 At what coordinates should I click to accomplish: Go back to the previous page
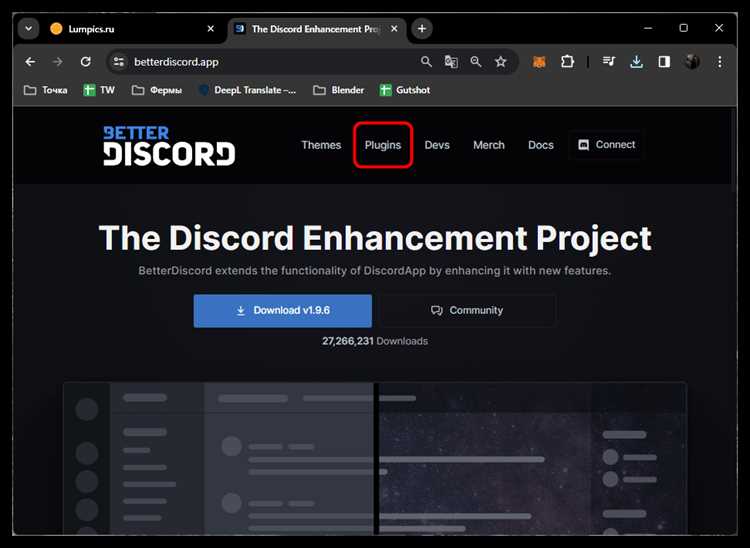coord(30,62)
